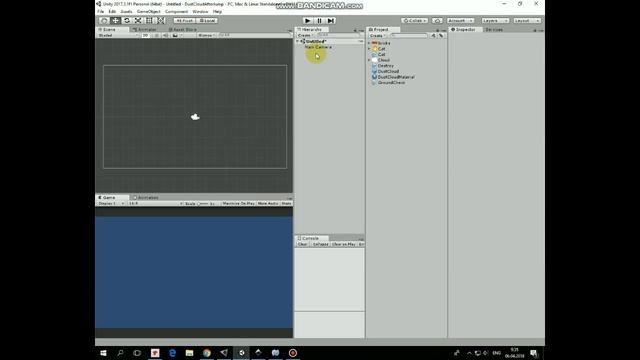
Task: Click the Pause button in toolbar
Action: (319, 20)
